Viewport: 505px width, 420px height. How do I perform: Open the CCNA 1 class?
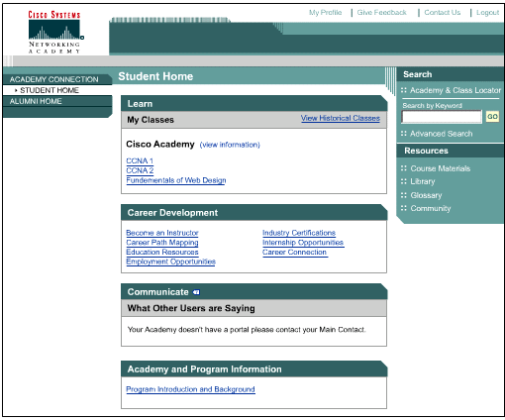tap(140, 160)
